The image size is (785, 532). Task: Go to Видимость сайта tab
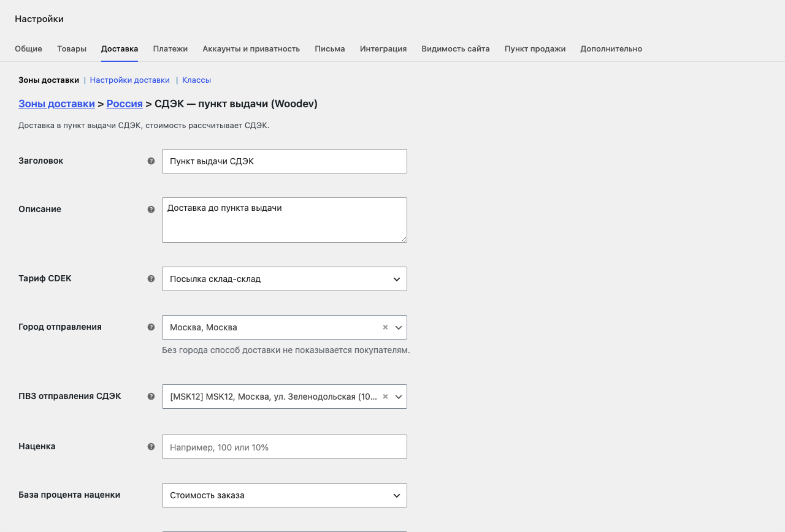click(x=456, y=49)
